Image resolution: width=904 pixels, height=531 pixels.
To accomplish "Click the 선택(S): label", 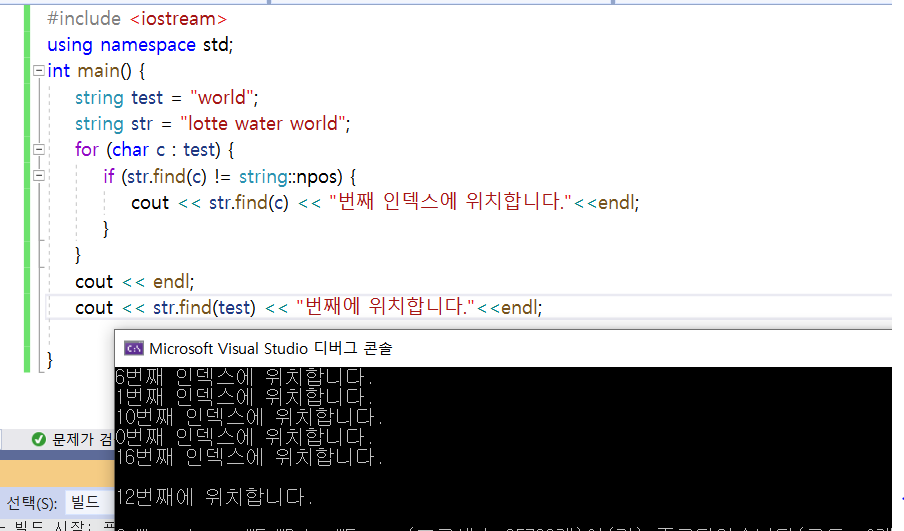I will (x=32, y=503).
